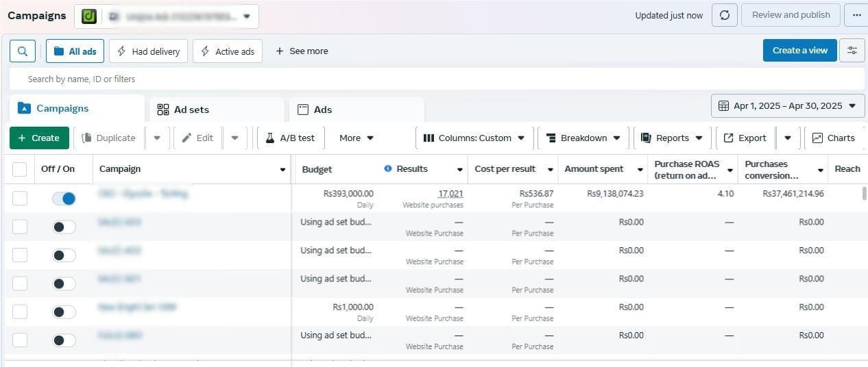Click the magnifier search icon button
Viewport: 868px width, 367px height.
[x=23, y=51]
